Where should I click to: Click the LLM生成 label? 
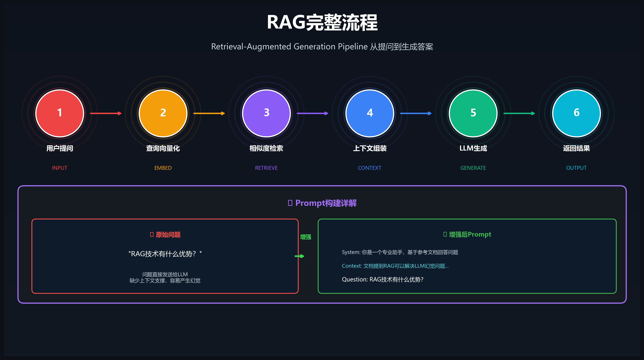click(x=473, y=148)
